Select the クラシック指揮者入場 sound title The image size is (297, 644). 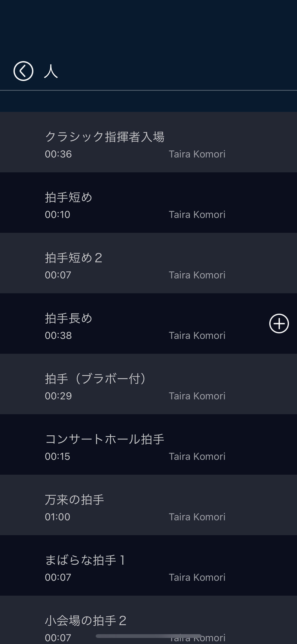pyautogui.click(x=105, y=137)
